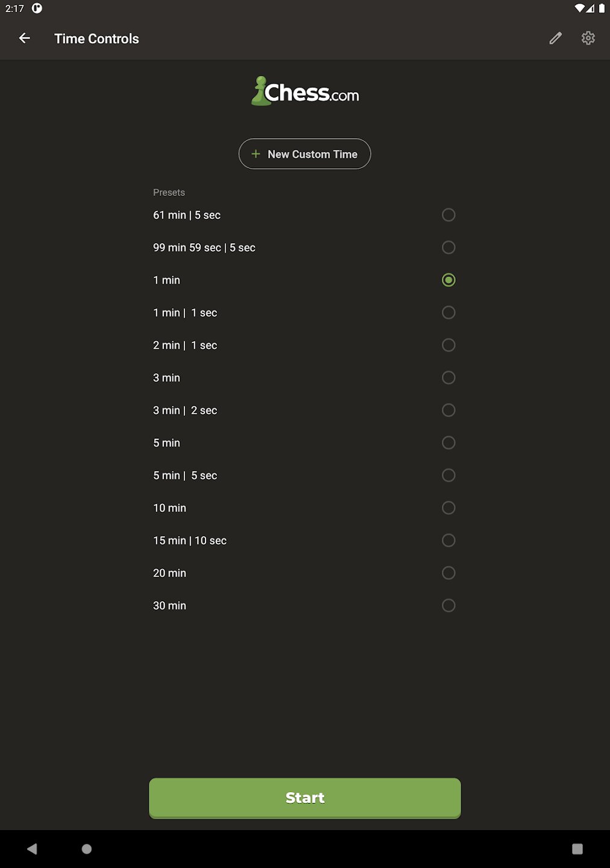Tap the Time Controls title
Viewport: 610px width, 868px height.
[x=96, y=39]
